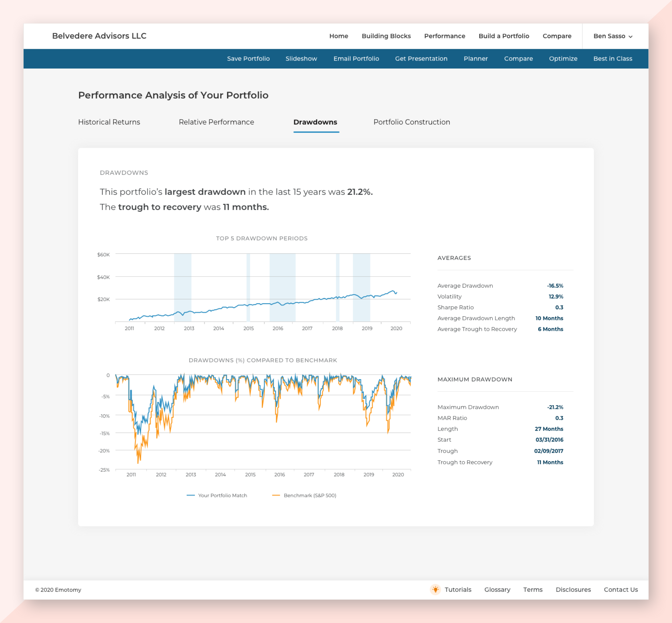Viewport: 672px width, 623px height.
Task: Click Optimize in the blue toolbar
Action: (563, 59)
